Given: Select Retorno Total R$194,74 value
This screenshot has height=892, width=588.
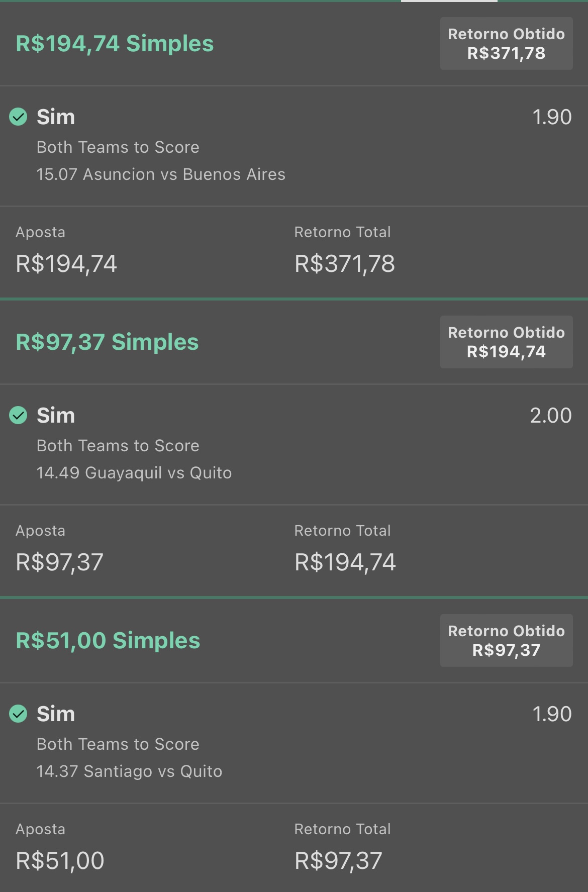Looking at the screenshot, I should coord(345,562).
